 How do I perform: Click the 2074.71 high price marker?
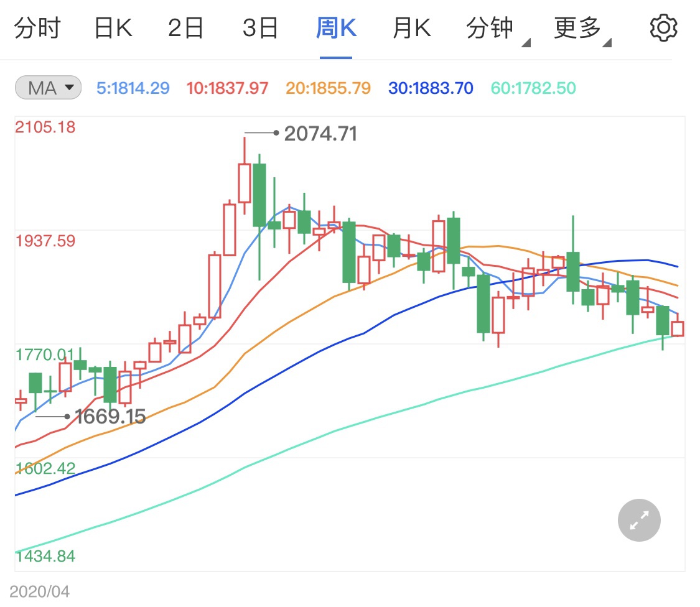(320, 134)
